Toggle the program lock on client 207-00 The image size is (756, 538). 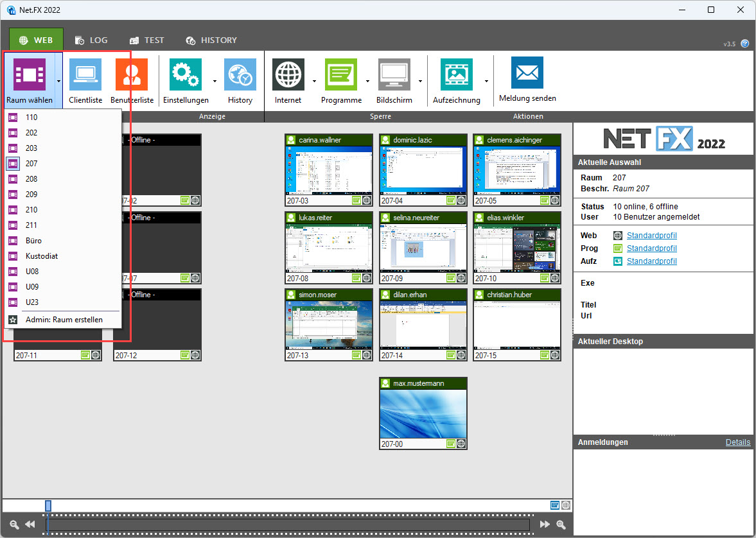tap(452, 444)
